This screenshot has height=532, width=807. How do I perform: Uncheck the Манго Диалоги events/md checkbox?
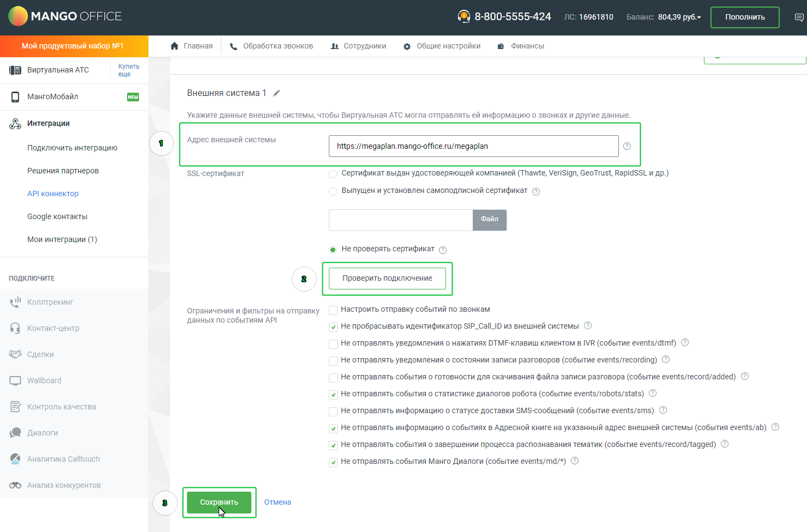pos(333,462)
